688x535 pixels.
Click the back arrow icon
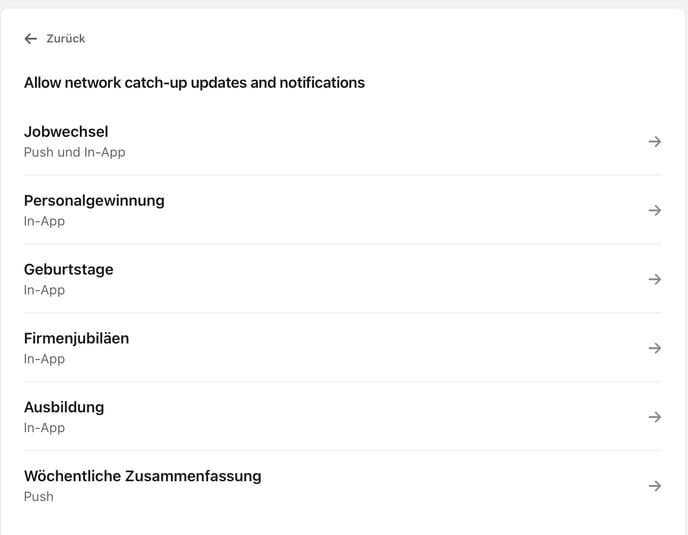(x=31, y=39)
